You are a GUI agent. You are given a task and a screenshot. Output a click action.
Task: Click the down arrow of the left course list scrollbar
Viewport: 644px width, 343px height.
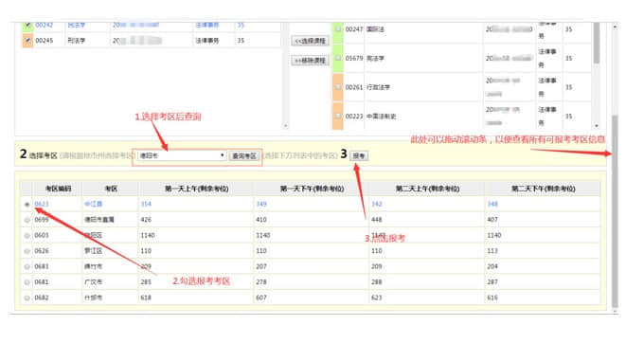point(285,126)
